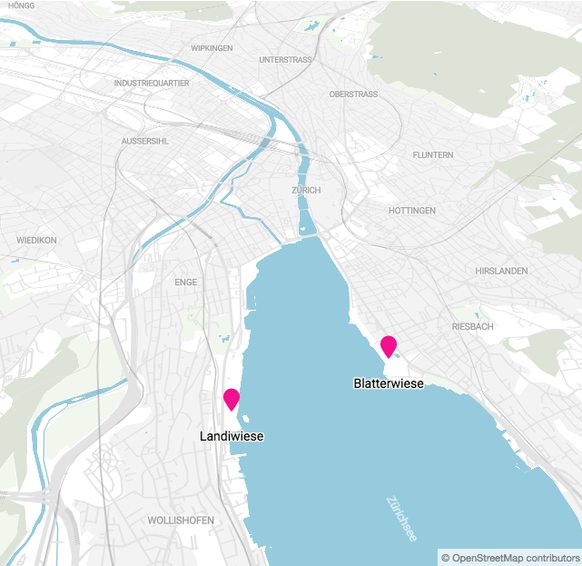Screen dimensions: 582x566
Task: Click the UNTERSTRASS district label
Action: [285, 60]
